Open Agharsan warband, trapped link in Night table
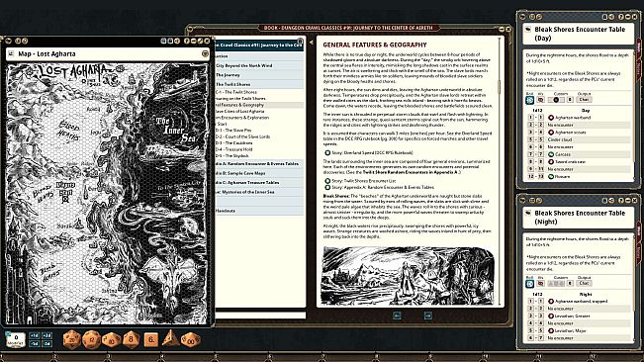 578,302
